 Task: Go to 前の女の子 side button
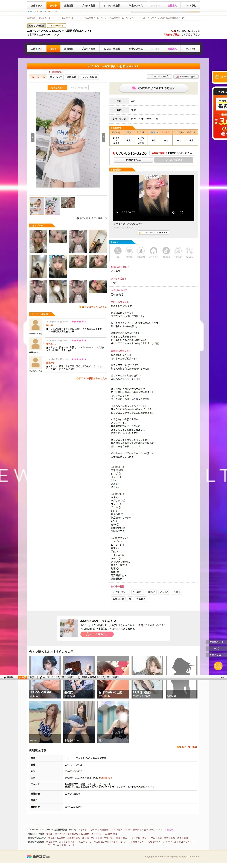tap(216, 655)
